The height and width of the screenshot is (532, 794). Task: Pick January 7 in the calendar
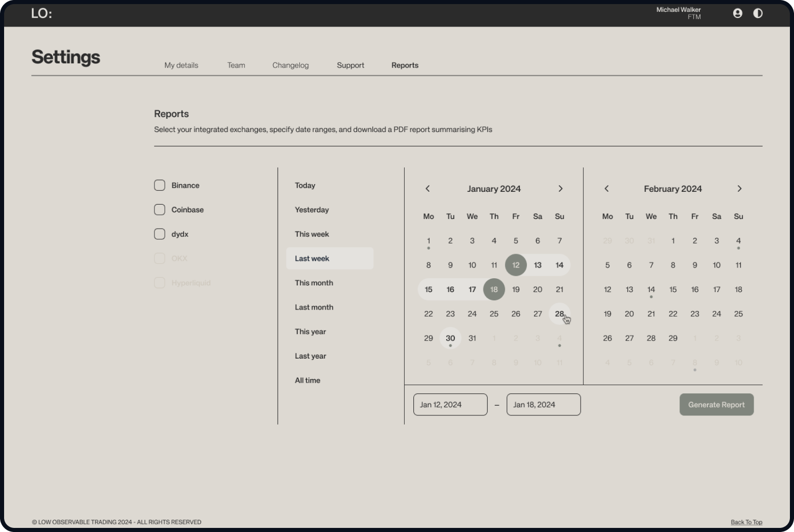[560, 240]
